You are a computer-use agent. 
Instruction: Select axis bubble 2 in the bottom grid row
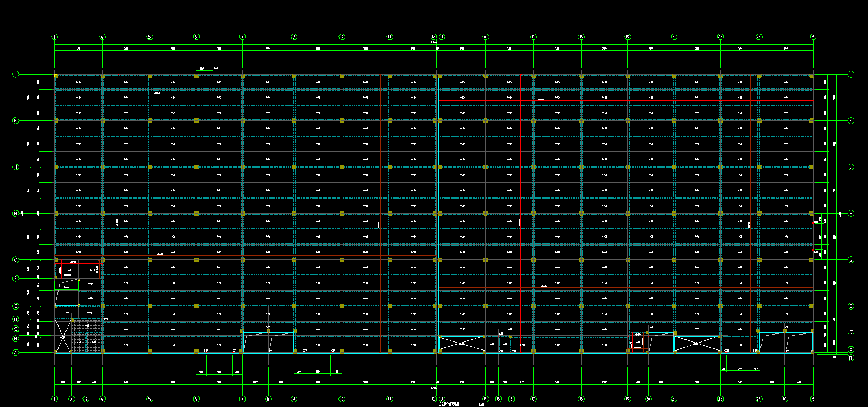coord(71,399)
